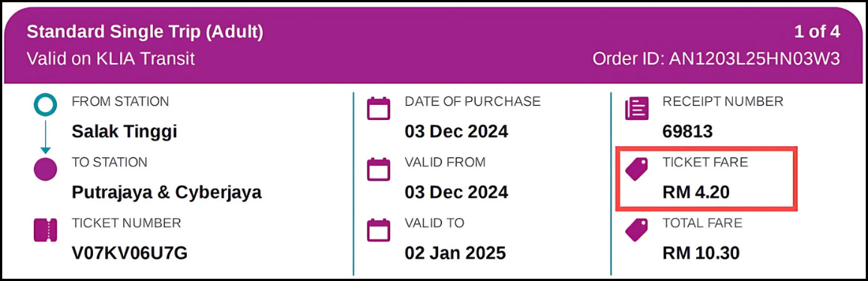This screenshot has height=281, width=868.
Task: Click the 1 of 4 ticket counter
Action: [x=817, y=33]
